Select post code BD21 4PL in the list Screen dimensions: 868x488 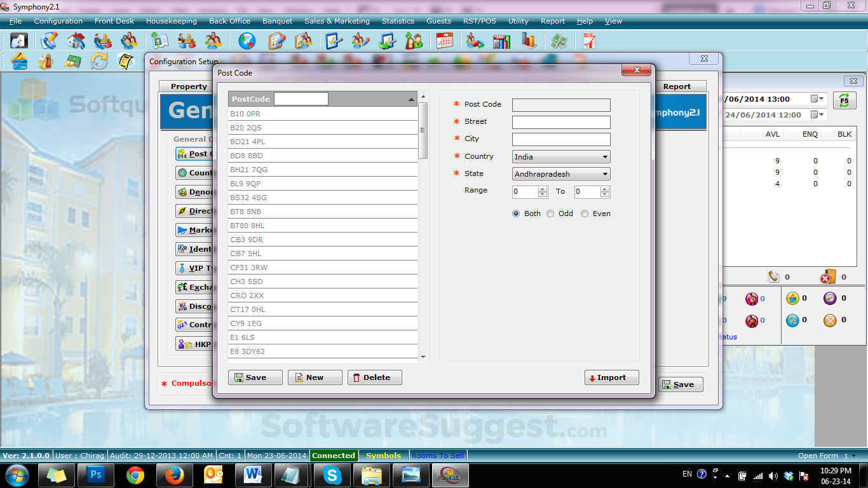click(323, 142)
